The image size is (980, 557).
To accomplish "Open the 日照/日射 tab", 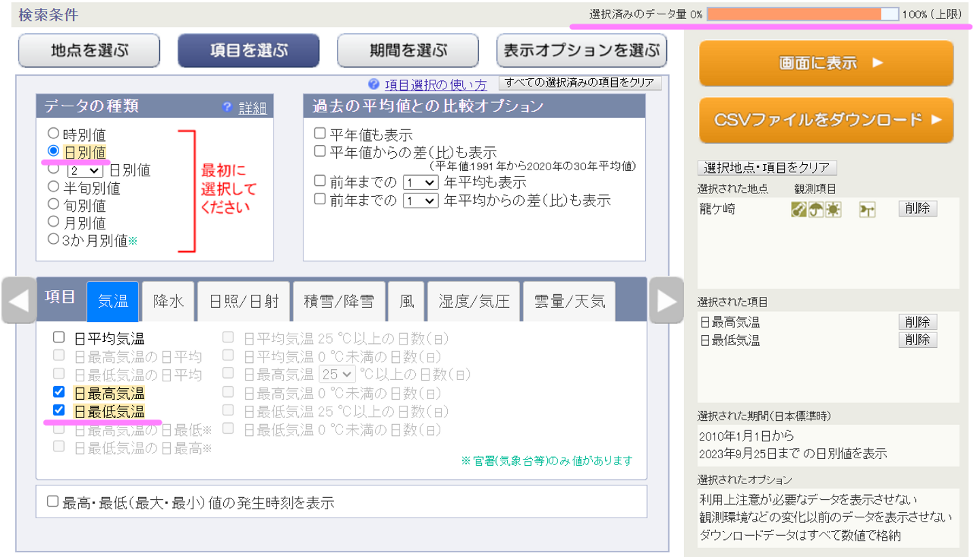I will tap(244, 301).
